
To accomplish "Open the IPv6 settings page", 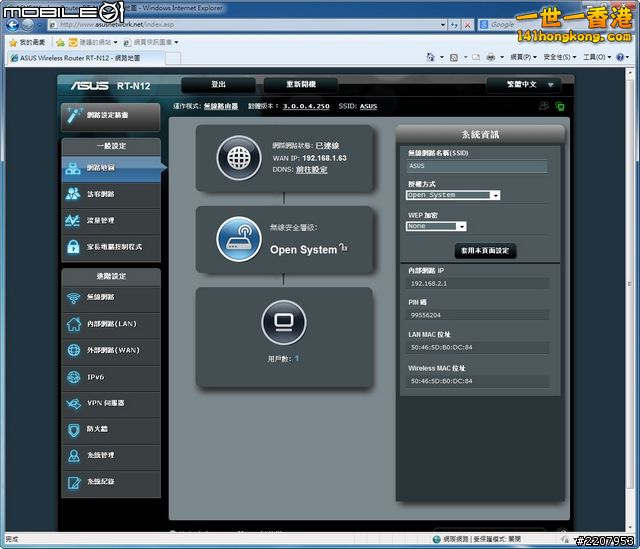I will click(110, 377).
